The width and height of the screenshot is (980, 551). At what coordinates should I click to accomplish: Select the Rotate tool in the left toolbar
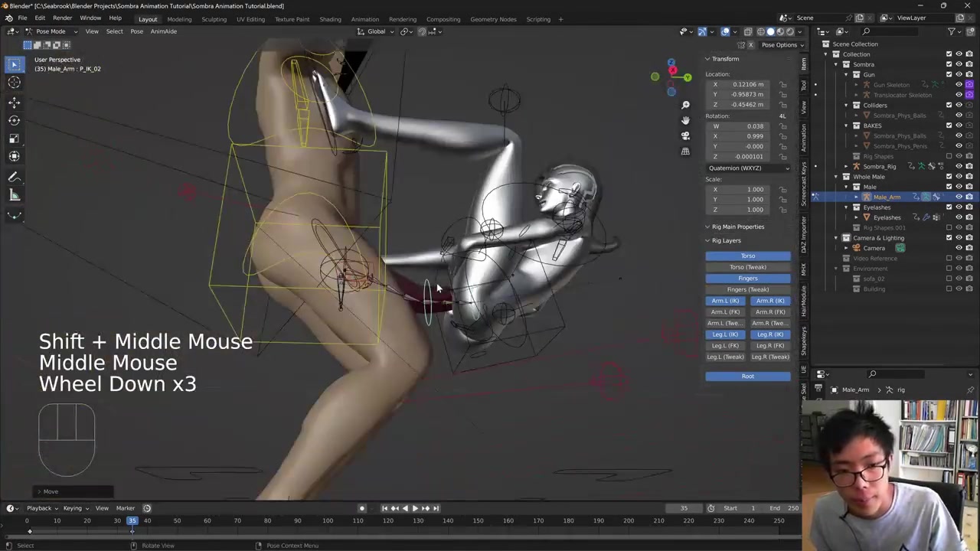[14, 120]
